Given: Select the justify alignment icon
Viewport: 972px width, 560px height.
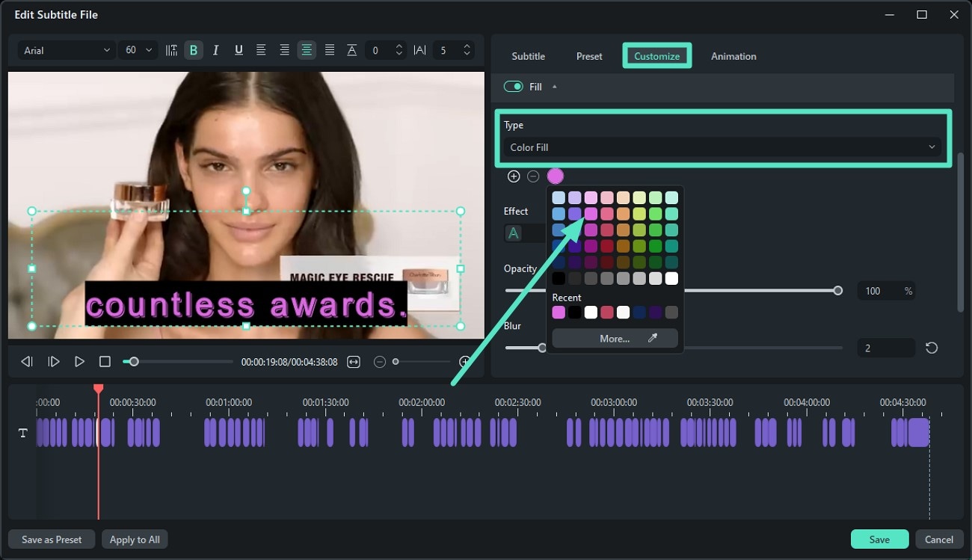Looking at the screenshot, I should click(330, 50).
